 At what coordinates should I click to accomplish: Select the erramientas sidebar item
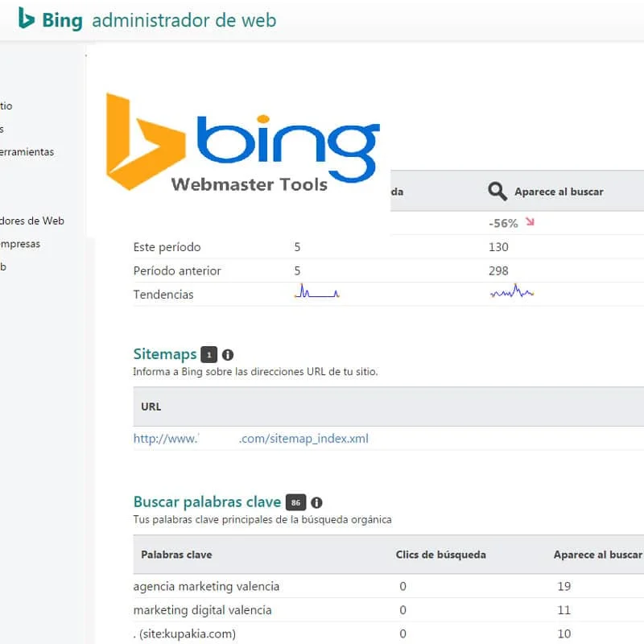(27, 152)
